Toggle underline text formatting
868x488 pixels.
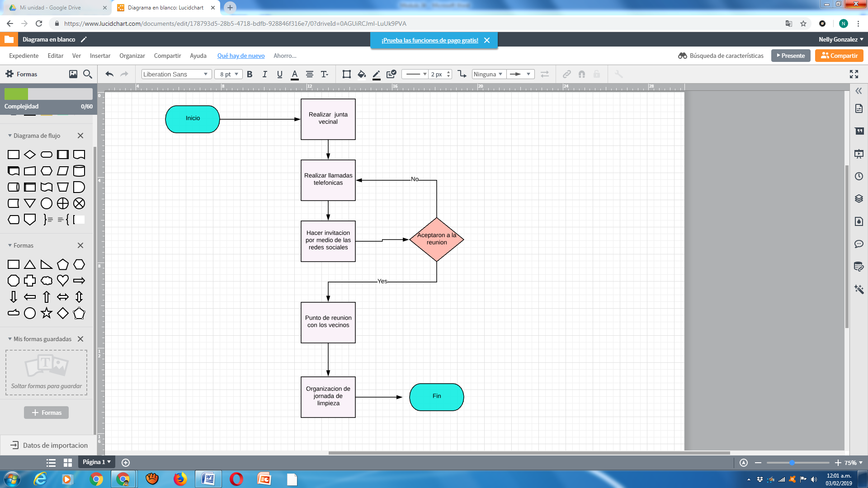coord(279,74)
